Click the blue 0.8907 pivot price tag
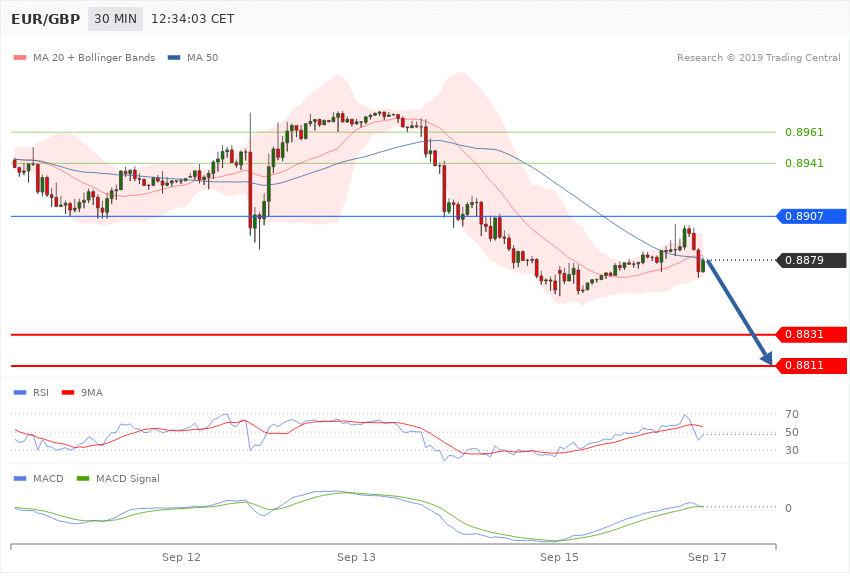850x576 pixels. click(812, 216)
